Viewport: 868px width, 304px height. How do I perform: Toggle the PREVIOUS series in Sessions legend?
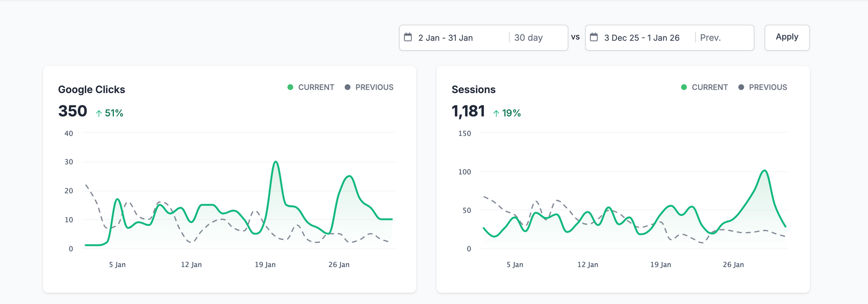(763, 87)
